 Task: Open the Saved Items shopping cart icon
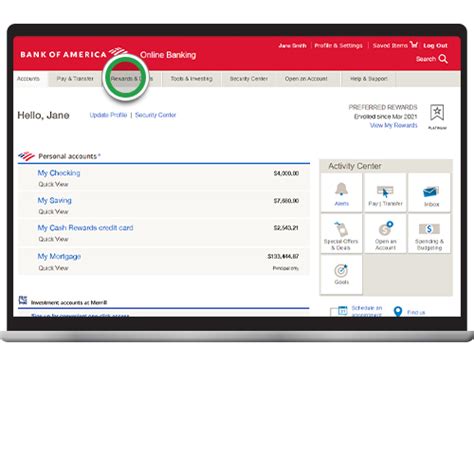pos(414,44)
